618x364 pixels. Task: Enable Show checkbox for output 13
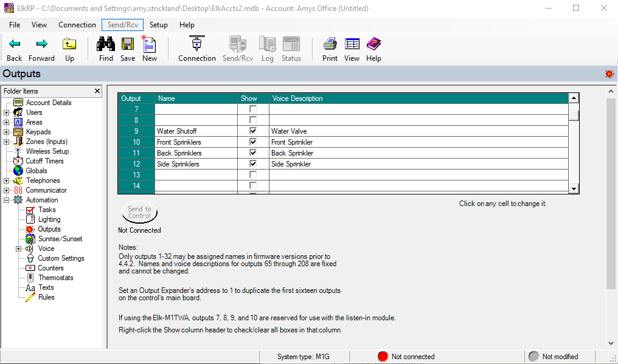pos(253,175)
